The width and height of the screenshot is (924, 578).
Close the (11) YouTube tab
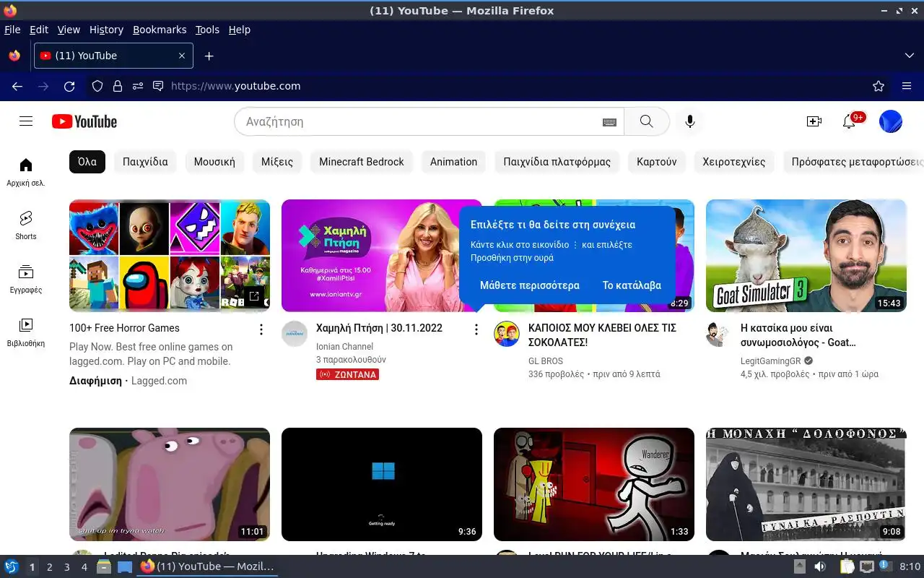[x=182, y=56]
